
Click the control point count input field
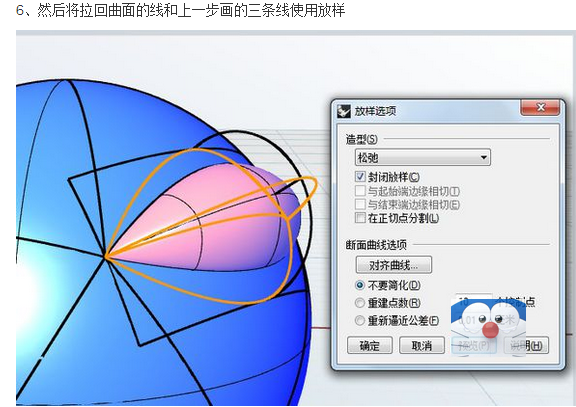474,301
